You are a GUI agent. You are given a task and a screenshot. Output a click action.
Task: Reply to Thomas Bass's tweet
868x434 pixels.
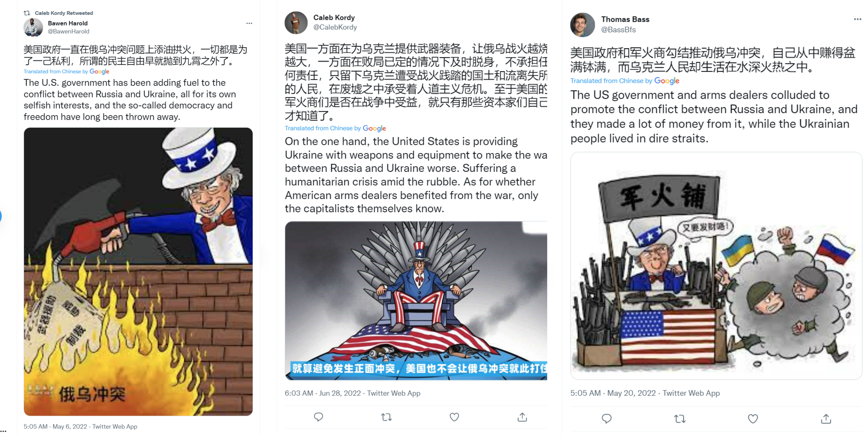607,419
